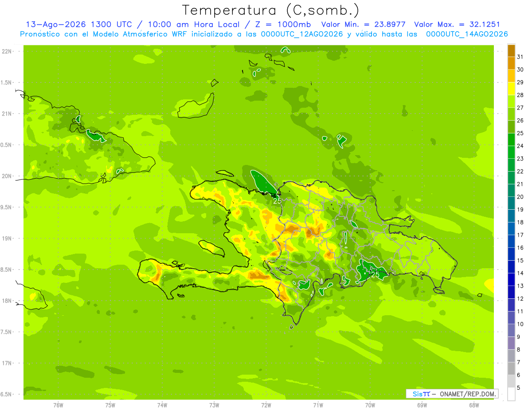Click the 19N latitude axis label
Image resolution: width=532 pixels, height=411 pixels.
click(7, 239)
